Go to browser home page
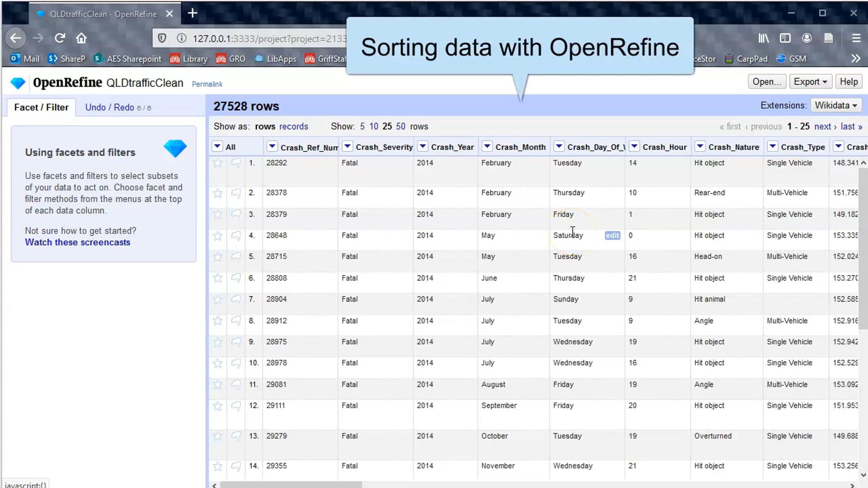 pyautogui.click(x=81, y=38)
